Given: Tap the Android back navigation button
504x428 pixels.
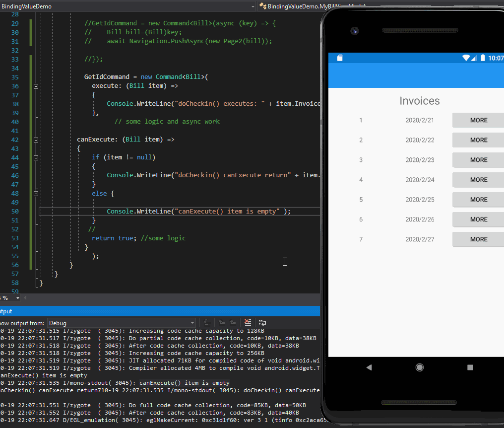Looking at the screenshot, I should tap(369, 367).
